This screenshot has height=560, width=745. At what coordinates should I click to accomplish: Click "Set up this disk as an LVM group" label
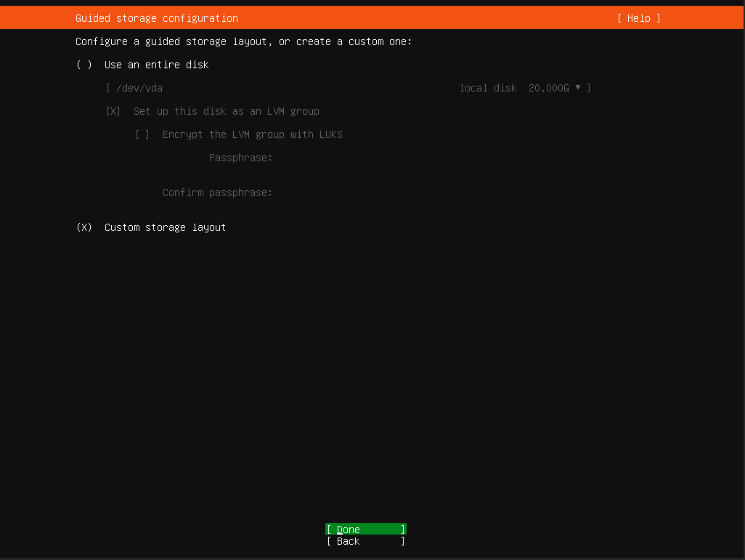click(226, 111)
